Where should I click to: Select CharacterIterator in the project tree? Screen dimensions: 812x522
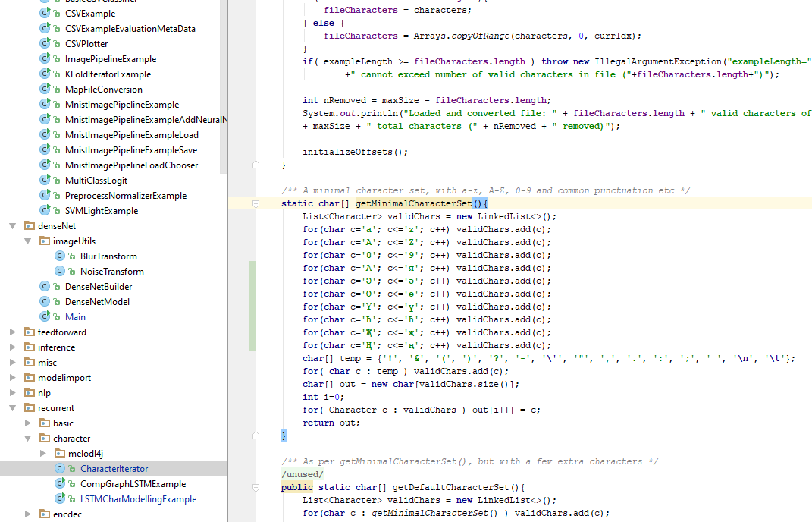click(114, 469)
